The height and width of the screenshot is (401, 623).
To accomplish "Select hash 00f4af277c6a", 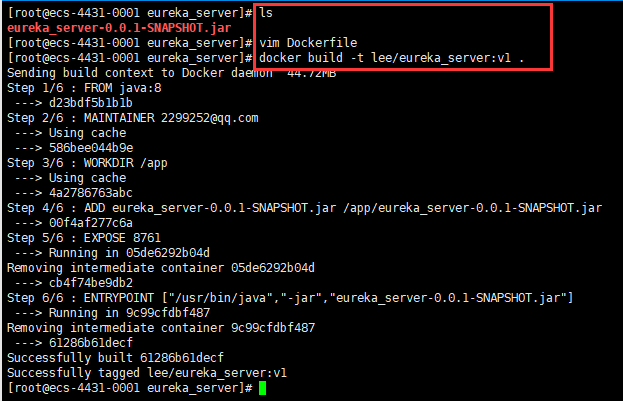I will coord(91,223).
